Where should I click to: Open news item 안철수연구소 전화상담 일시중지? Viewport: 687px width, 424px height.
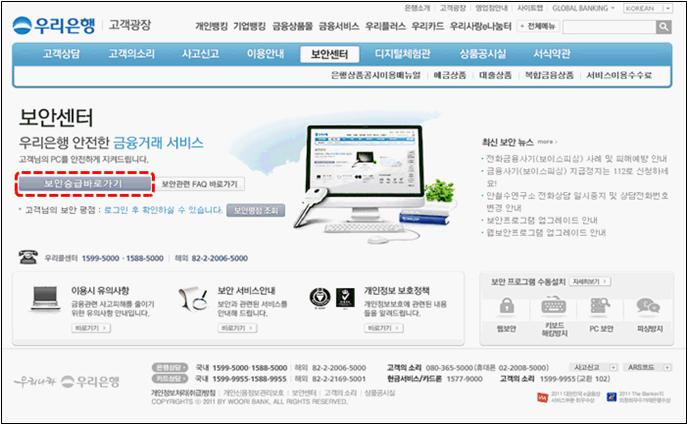(x=577, y=201)
